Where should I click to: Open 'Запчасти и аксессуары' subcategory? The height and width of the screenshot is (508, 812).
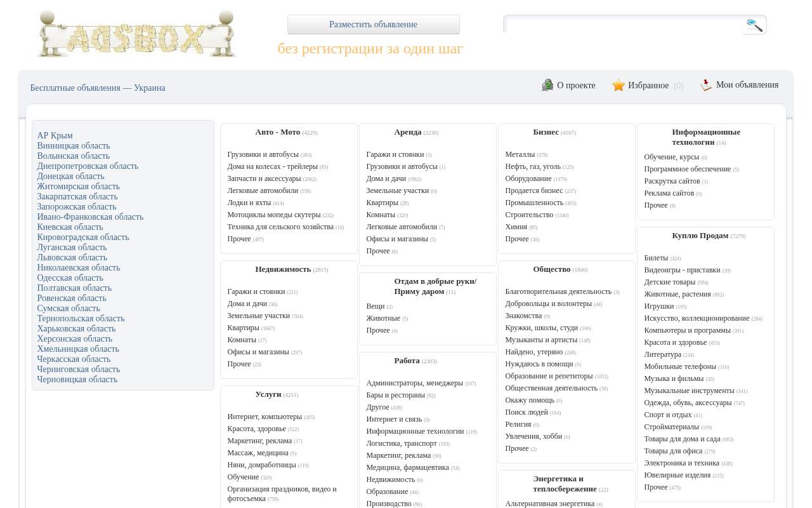264,178
